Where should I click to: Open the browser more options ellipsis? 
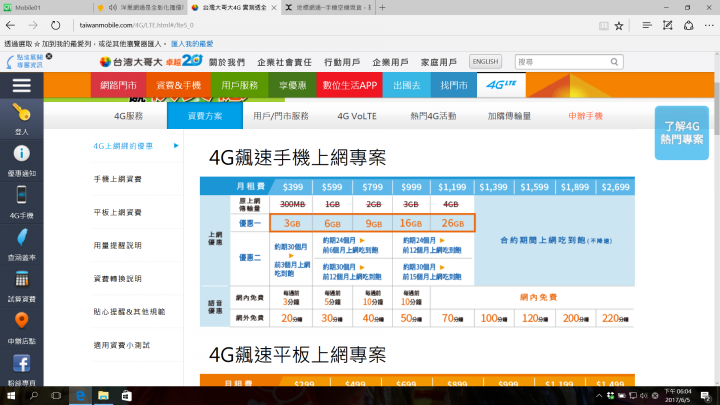coord(709,26)
